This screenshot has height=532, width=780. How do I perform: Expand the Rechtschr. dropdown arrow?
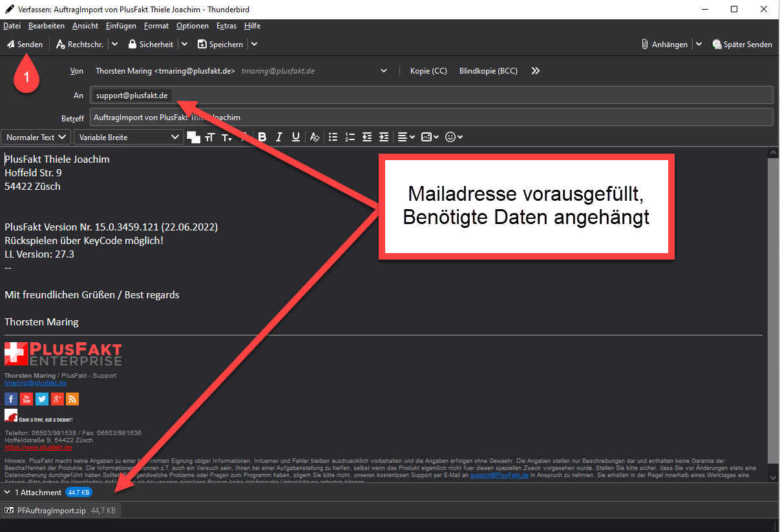coord(114,45)
